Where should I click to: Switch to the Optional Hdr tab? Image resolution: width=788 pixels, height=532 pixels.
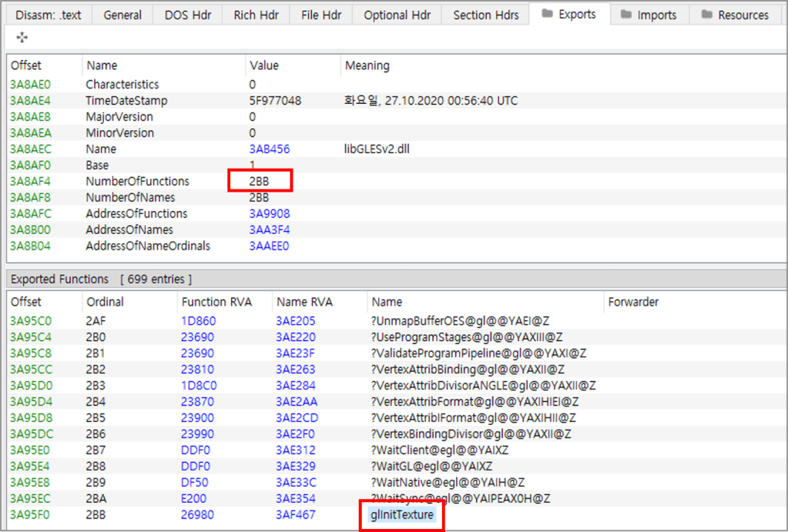pyautogui.click(x=397, y=15)
